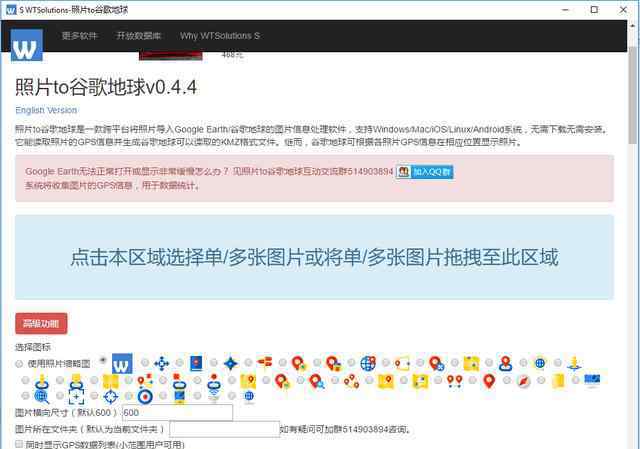Click the 图片所在文件夹 input field
The image size is (640, 449).
pyautogui.click(x=224, y=429)
